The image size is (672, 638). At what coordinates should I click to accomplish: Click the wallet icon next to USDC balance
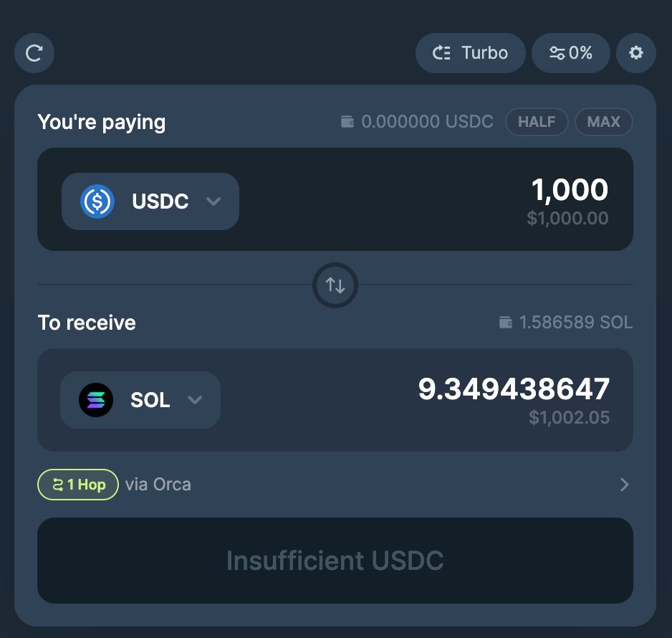(347, 121)
